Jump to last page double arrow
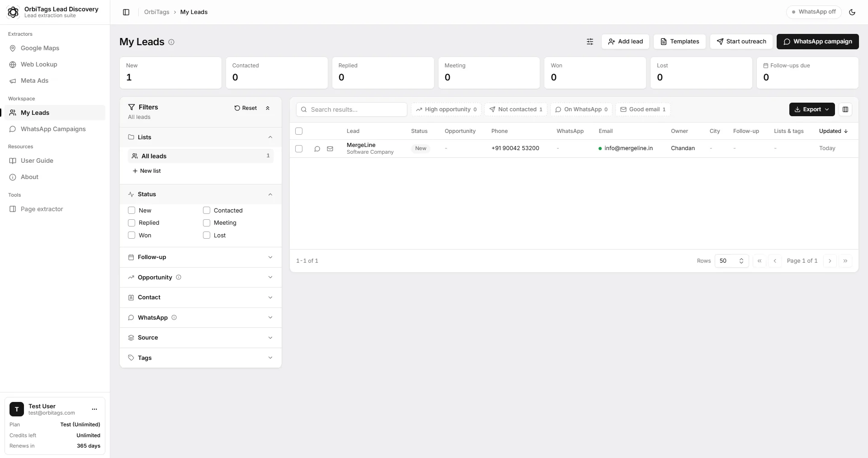The width and height of the screenshot is (868, 458). coord(845,261)
